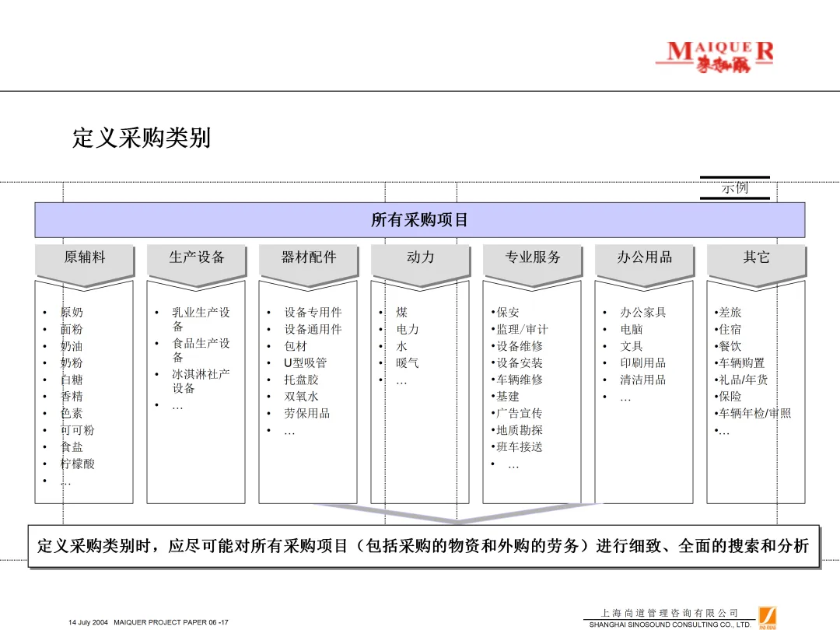Image resolution: width=840 pixels, height=630 pixels.
Task: Click the 班车接送 item
Action: pyautogui.click(x=520, y=446)
